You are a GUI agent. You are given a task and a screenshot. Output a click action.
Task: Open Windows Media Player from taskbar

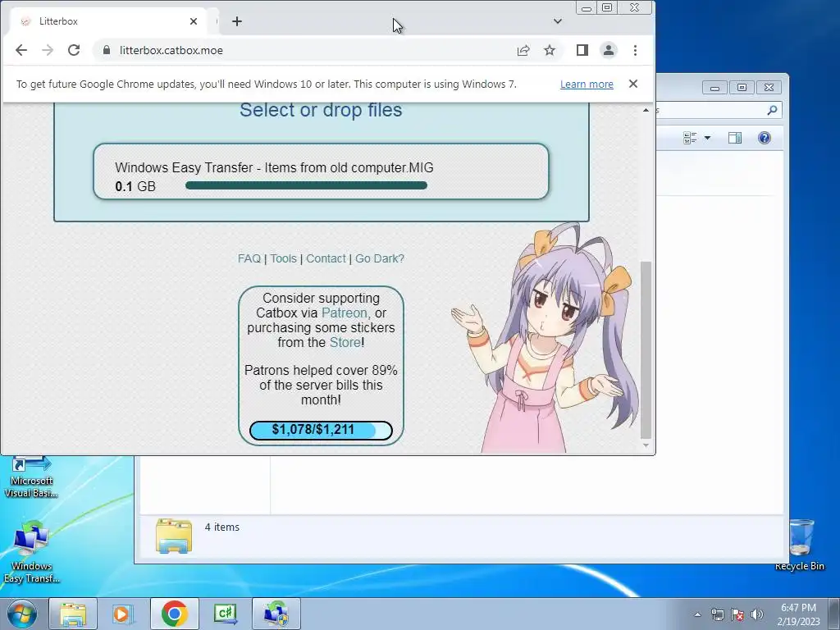pos(123,614)
